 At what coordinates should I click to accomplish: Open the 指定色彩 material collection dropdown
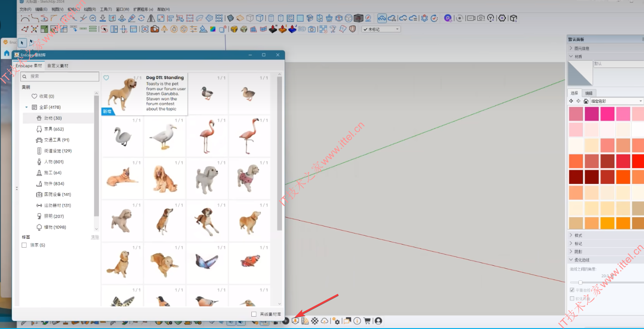point(617,101)
